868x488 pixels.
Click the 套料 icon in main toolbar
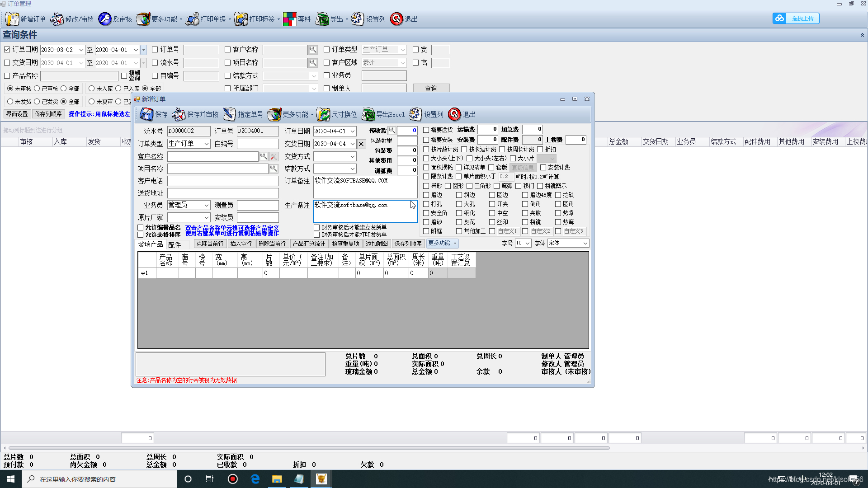(290, 19)
